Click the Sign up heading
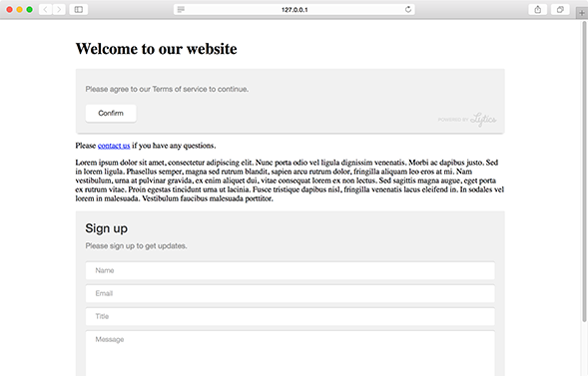 tap(106, 228)
